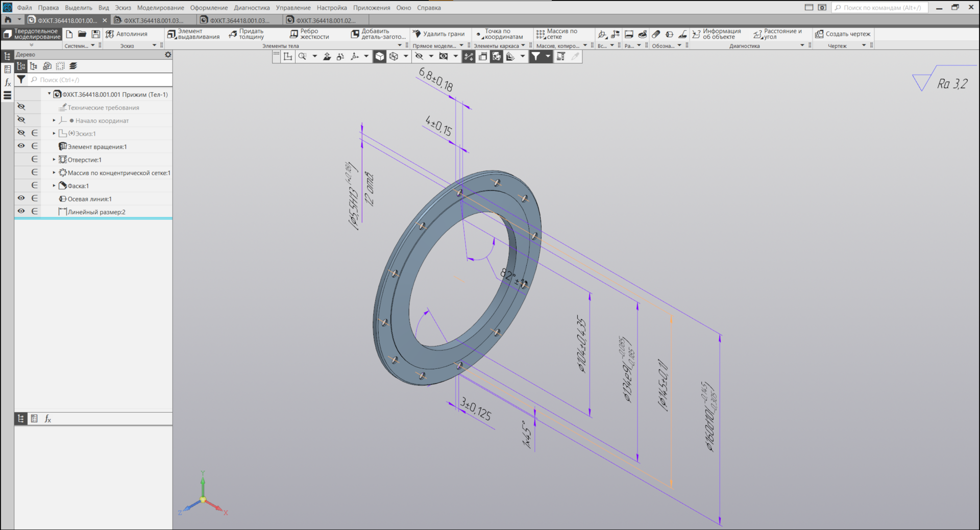Viewport: 980px width, 530px height.
Task: Show the hidden Технические требования item
Action: pos(21,107)
